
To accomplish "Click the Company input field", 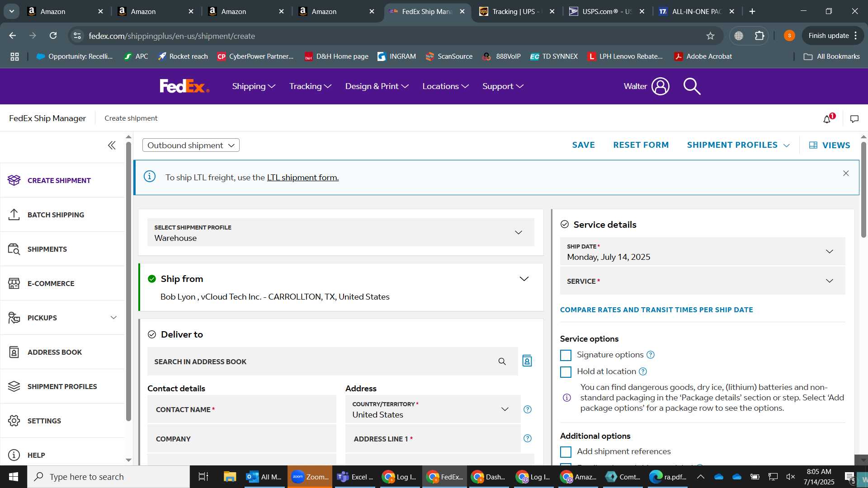I will point(242,439).
